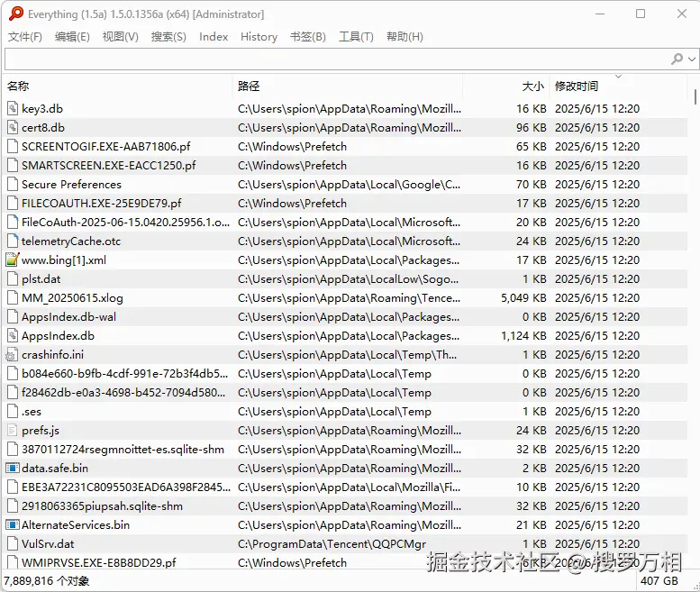Click the sort arrow above 修改时间
This screenshot has height=592, width=700.
(x=618, y=77)
